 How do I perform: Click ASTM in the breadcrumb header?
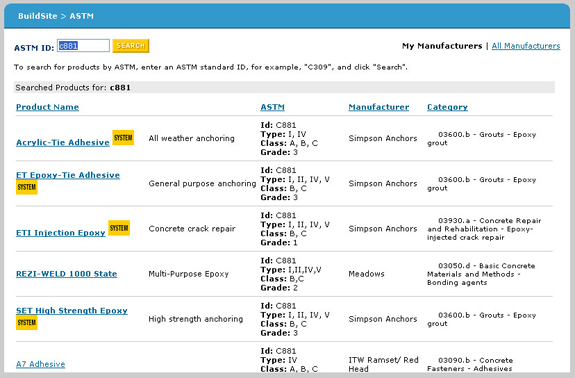pos(81,16)
